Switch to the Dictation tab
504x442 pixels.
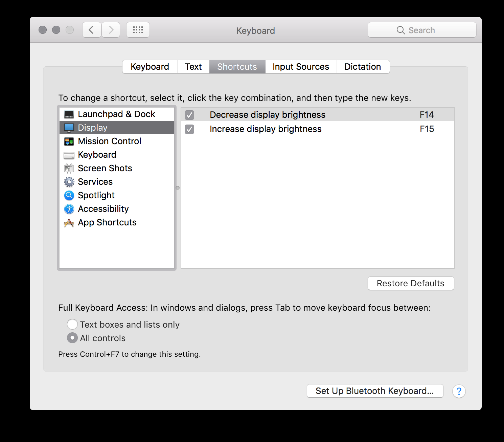363,67
